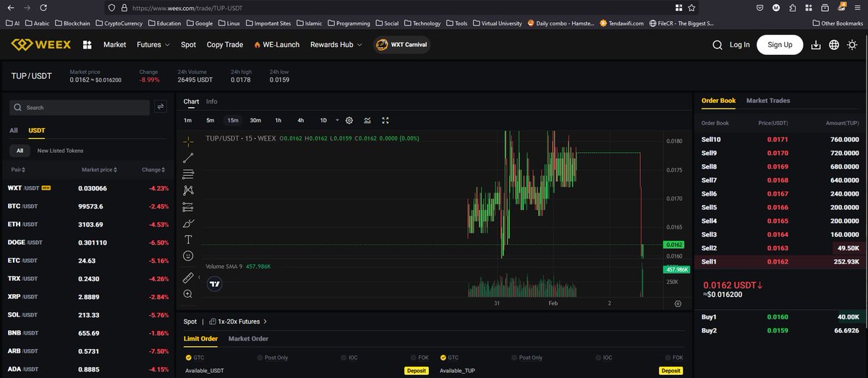This screenshot has width=868, height=378.
Task: Bookmark this page with the star icon
Action: click(692, 7)
